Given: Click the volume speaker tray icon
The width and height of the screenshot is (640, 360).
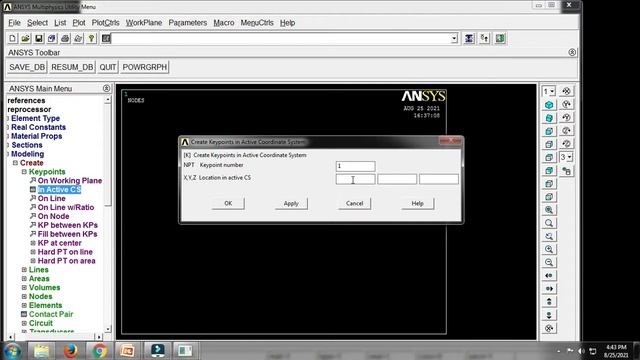Looking at the screenshot, I should pos(581,351).
